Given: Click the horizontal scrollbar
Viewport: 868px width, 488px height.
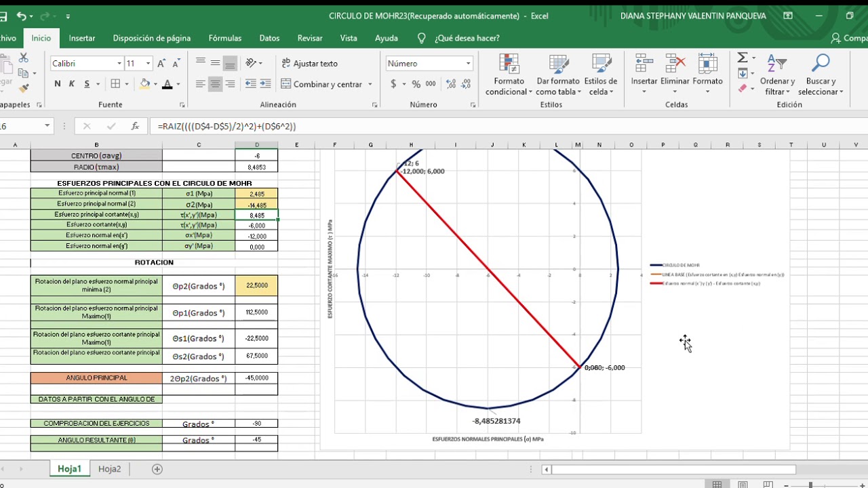Looking at the screenshot, I should [673, 469].
